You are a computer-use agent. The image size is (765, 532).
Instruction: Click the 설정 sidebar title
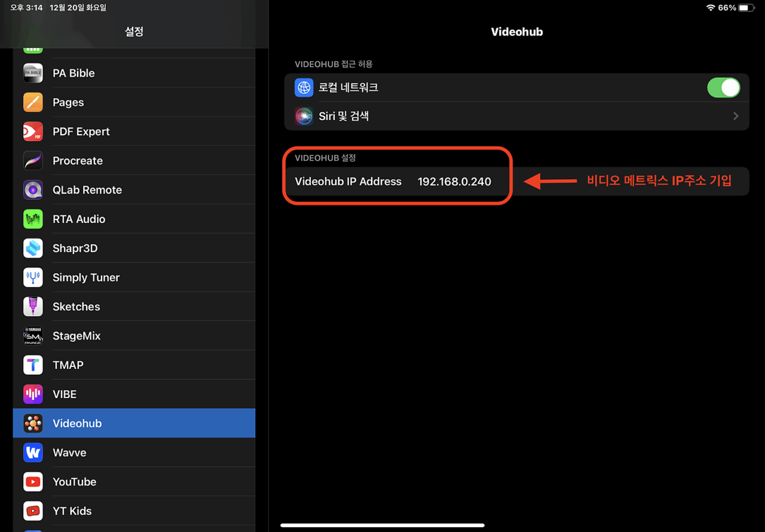tap(134, 32)
